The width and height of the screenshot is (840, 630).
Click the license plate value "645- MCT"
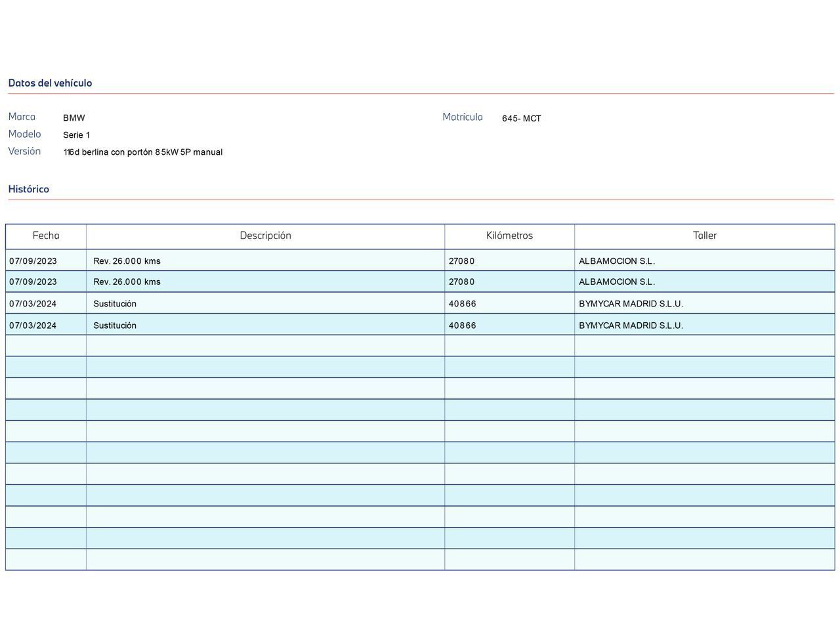coord(522,119)
